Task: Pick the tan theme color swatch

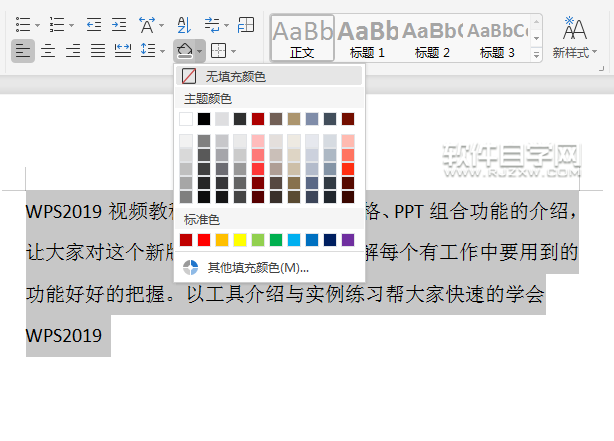Action: pos(294,119)
